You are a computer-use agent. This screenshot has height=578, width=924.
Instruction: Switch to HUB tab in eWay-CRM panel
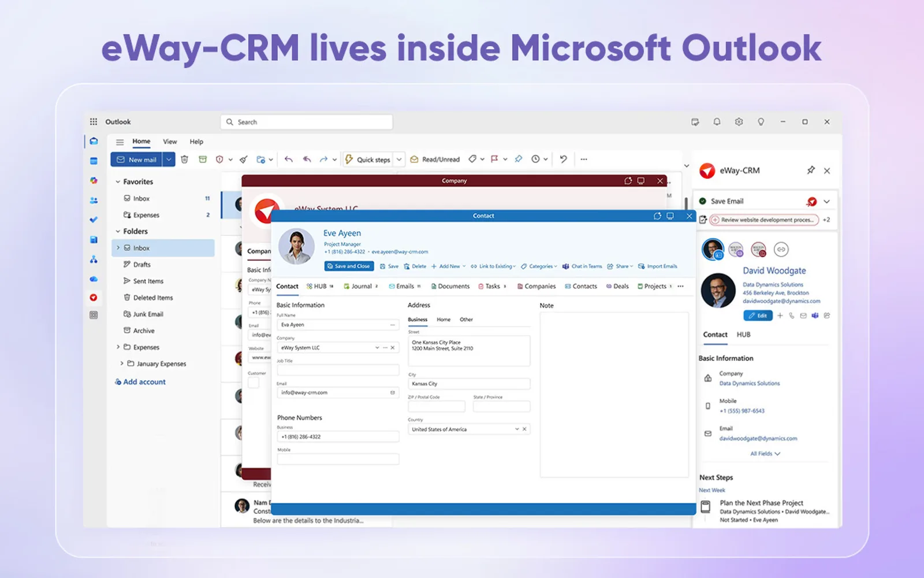743,335
